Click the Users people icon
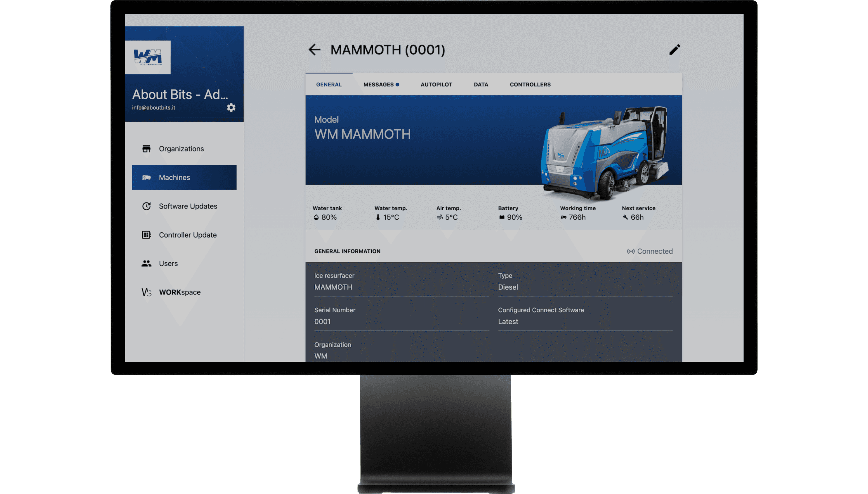The image size is (868, 494). click(146, 264)
